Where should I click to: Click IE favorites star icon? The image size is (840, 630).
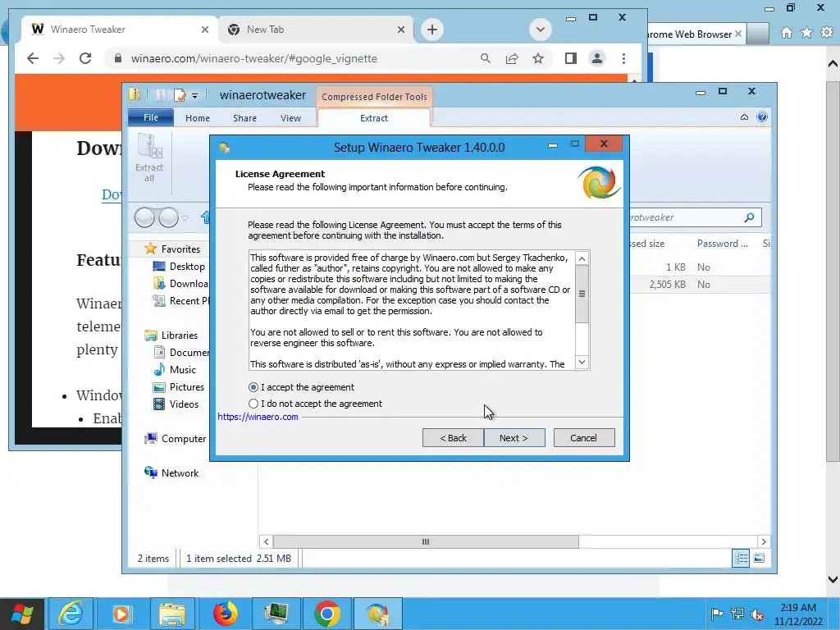click(x=806, y=33)
